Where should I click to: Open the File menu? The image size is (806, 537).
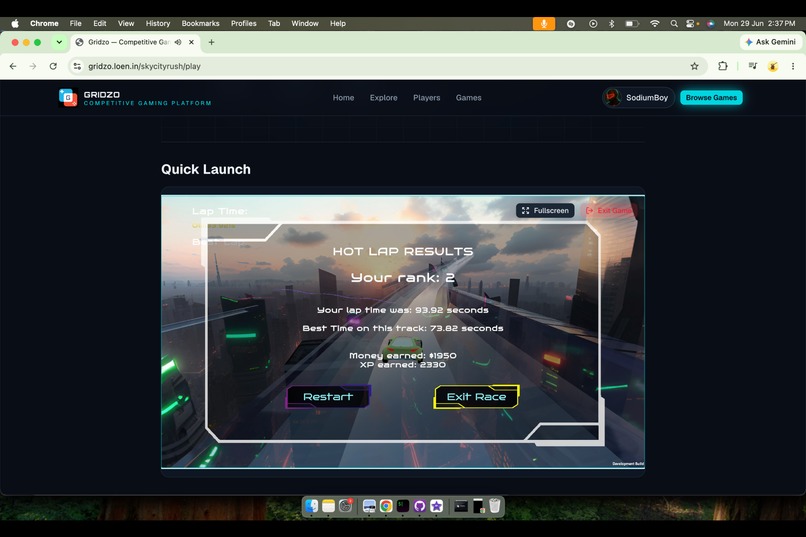tap(76, 24)
